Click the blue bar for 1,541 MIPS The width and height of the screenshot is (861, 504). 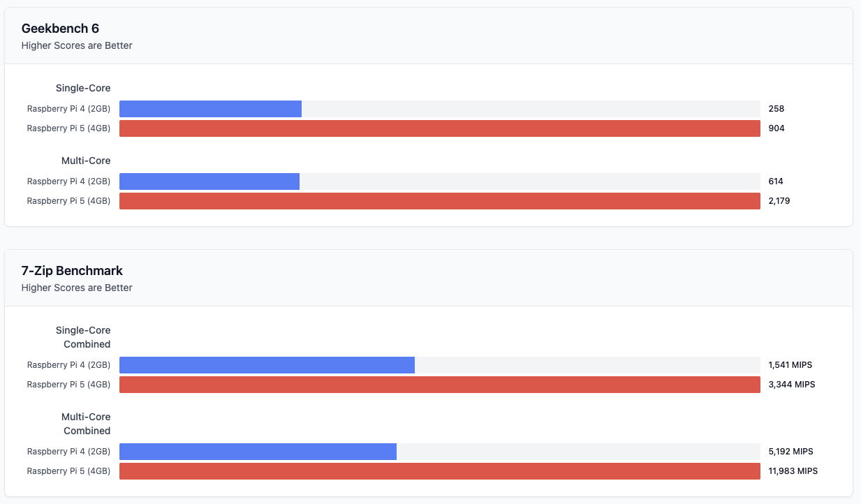[267, 365]
